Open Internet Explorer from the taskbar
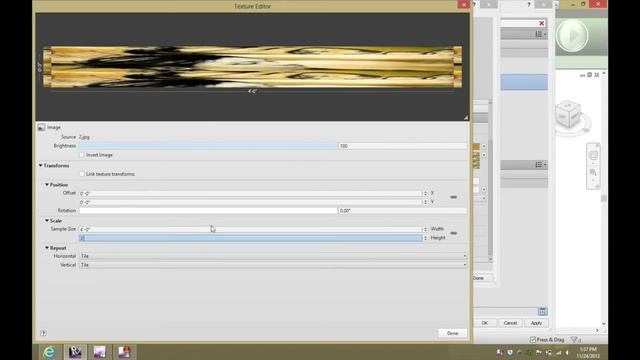640x360 pixels. pos(49,352)
